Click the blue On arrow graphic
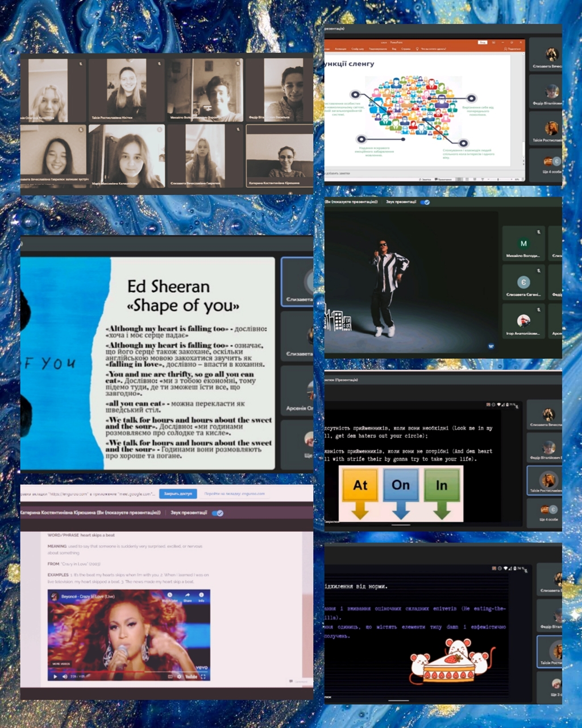Screen dimensions: 582x728 (401, 493)
